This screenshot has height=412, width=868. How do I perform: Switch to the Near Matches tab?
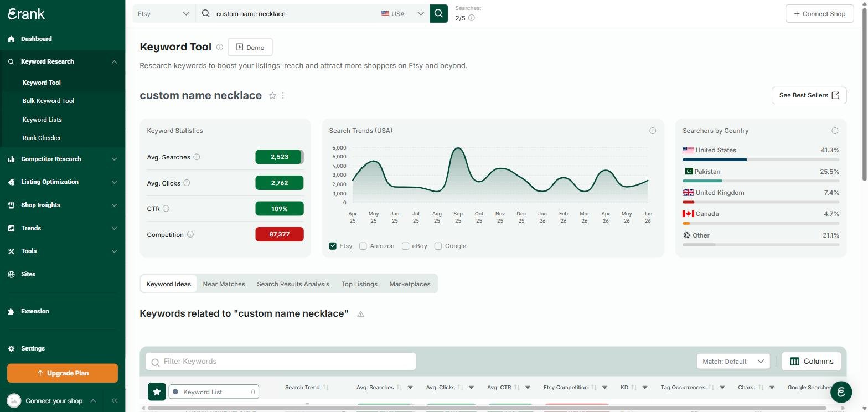pyautogui.click(x=224, y=284)
